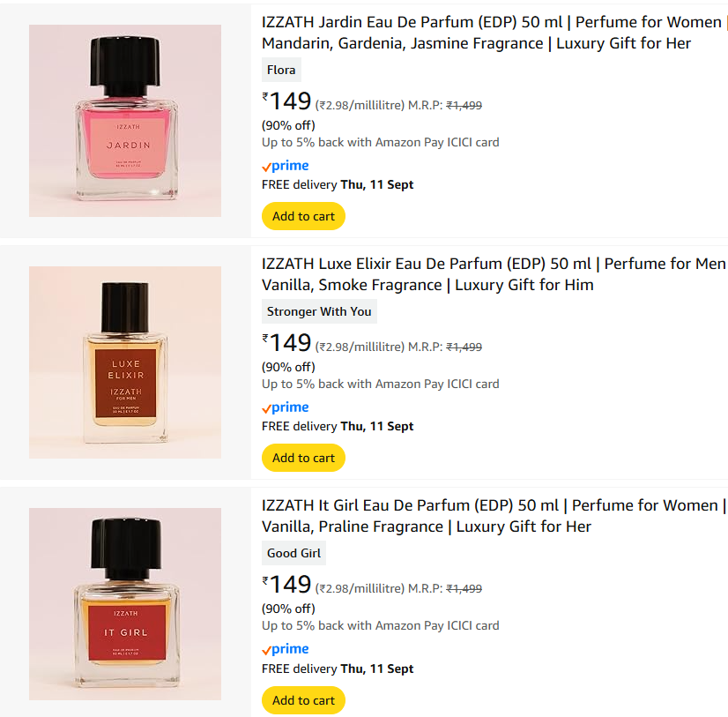The height and width of the screenshot is (717, 728).
Task: Select the Flora variant tag
Action: tap(281, 70)
